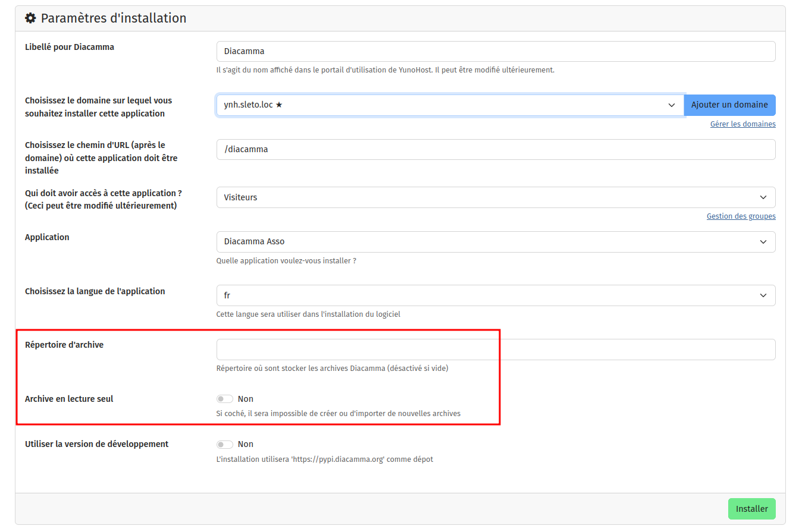
Task: Click the gear icon beside Paramètres d'installation
Action: point(30,18)
